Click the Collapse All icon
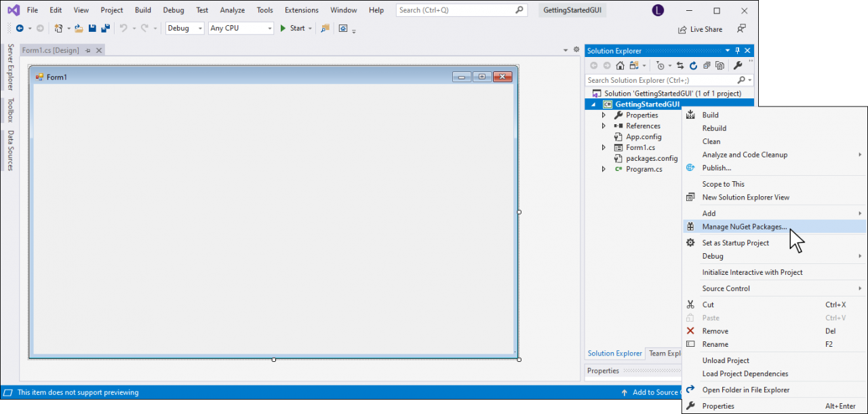This screenshot has height=414, width=868. pyautogui.click(x=707, y=66)
